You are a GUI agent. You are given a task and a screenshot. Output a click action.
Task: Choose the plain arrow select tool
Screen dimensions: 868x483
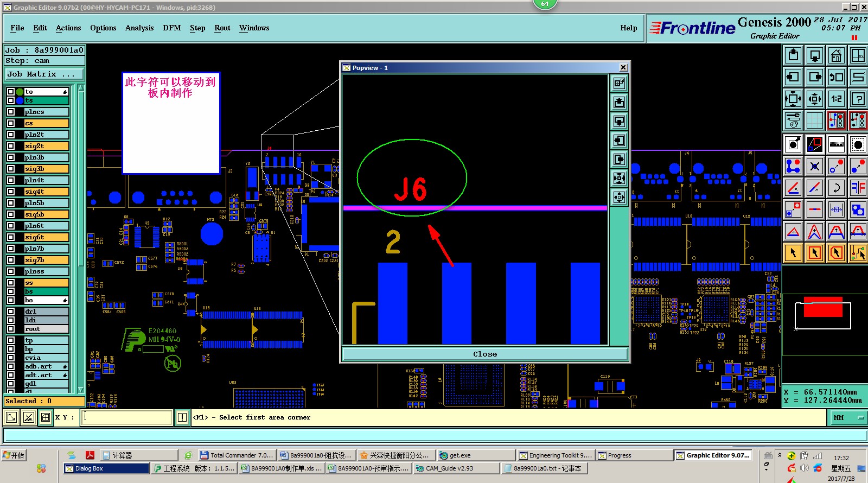[x=793, y=253]
